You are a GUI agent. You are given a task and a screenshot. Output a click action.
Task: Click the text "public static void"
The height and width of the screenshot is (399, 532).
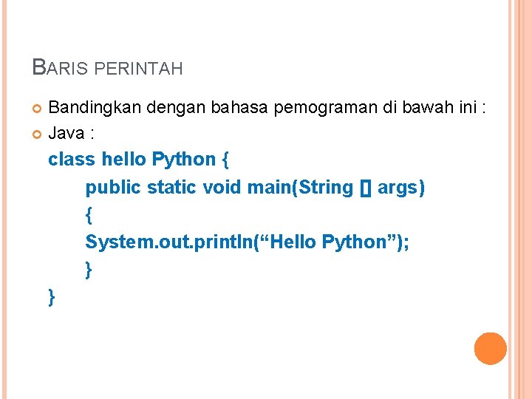point(163,188)
